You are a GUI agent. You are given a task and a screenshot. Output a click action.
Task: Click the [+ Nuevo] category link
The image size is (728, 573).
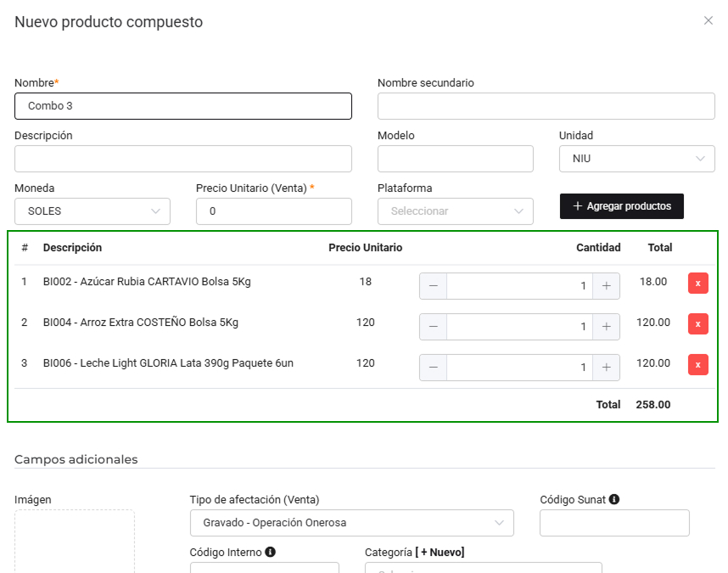click(x=440, y=552)
